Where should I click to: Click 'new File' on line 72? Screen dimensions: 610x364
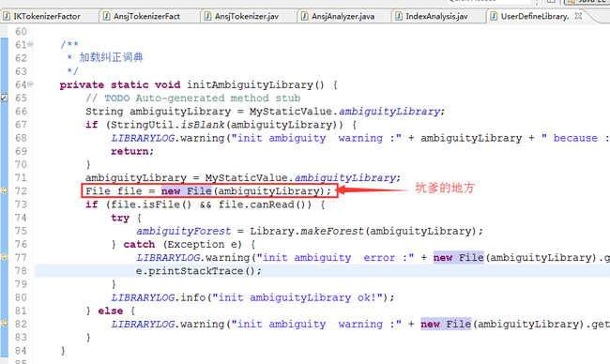point(187,191)
